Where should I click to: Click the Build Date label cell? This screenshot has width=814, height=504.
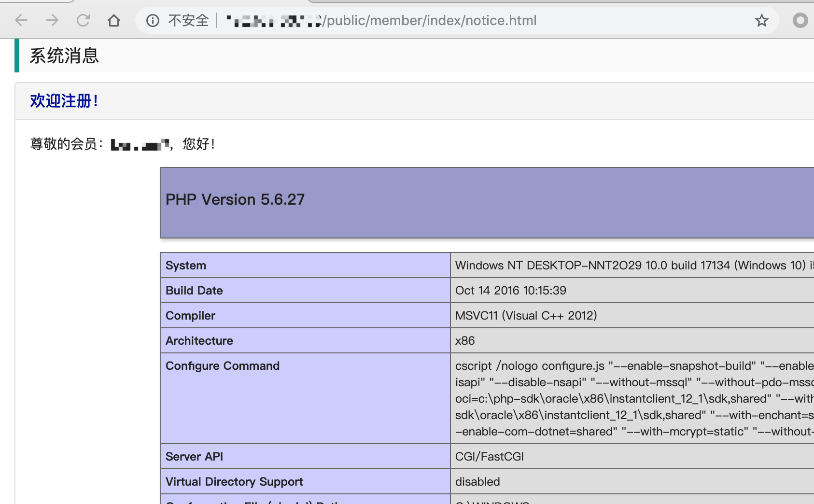pyautogui.click(x=306, y=290)
